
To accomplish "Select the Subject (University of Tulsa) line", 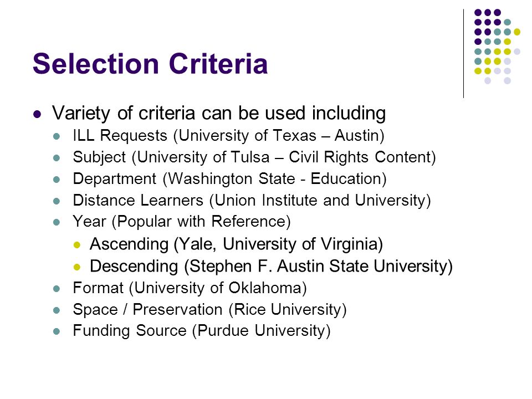I will click(254, 157).
